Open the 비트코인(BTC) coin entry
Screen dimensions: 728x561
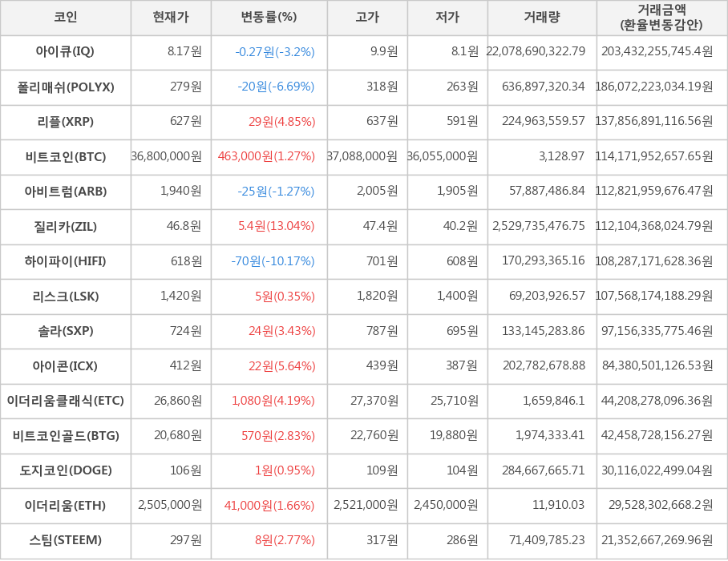(x=65, y=157)
